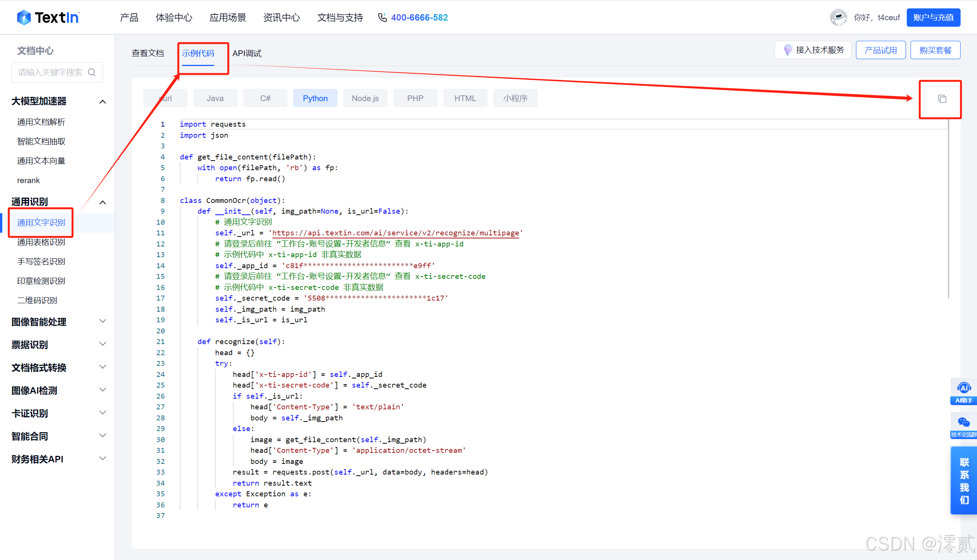Click the phone number 400-6666-582
The height and width of the screenshot is (560, 977).
click(x=419, y=18)
